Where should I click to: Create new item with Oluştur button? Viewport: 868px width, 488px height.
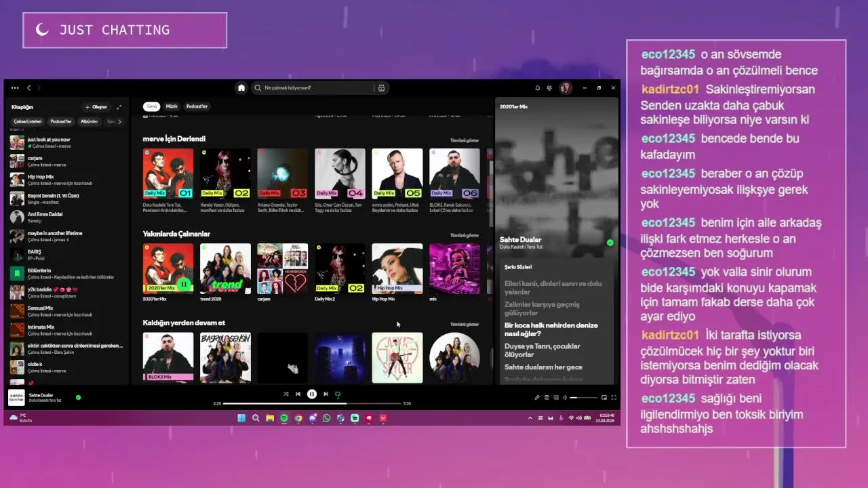click(96, 107)
